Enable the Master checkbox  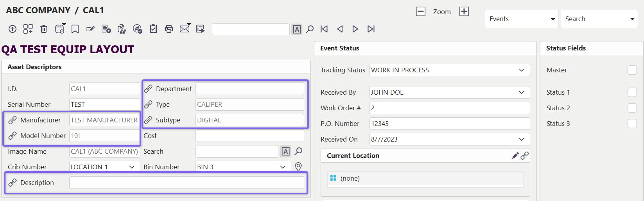click(x=632, y=70)
